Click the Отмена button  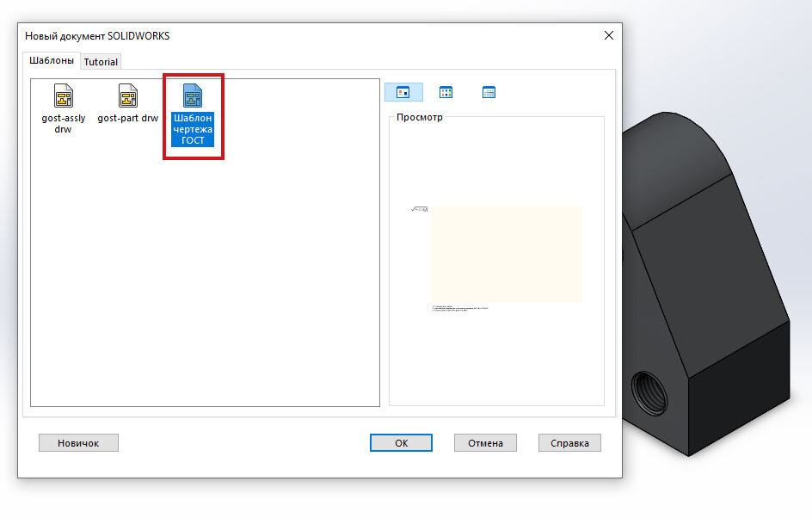click(485, 443)
